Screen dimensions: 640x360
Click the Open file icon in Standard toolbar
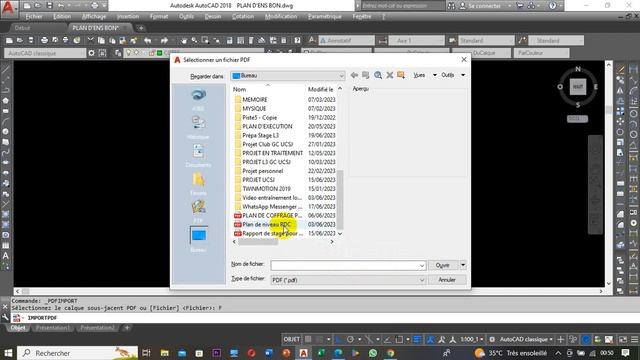[x=20, y=40]
